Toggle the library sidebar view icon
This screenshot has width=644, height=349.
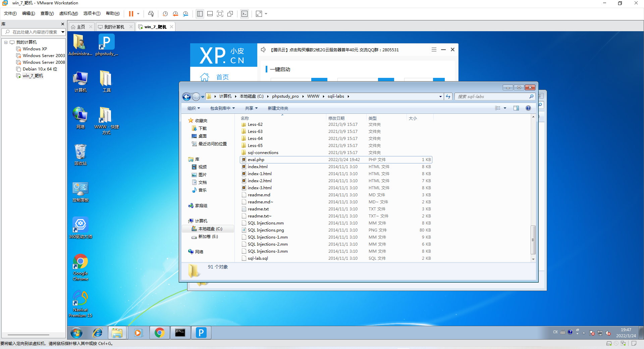tap(200, 14)
